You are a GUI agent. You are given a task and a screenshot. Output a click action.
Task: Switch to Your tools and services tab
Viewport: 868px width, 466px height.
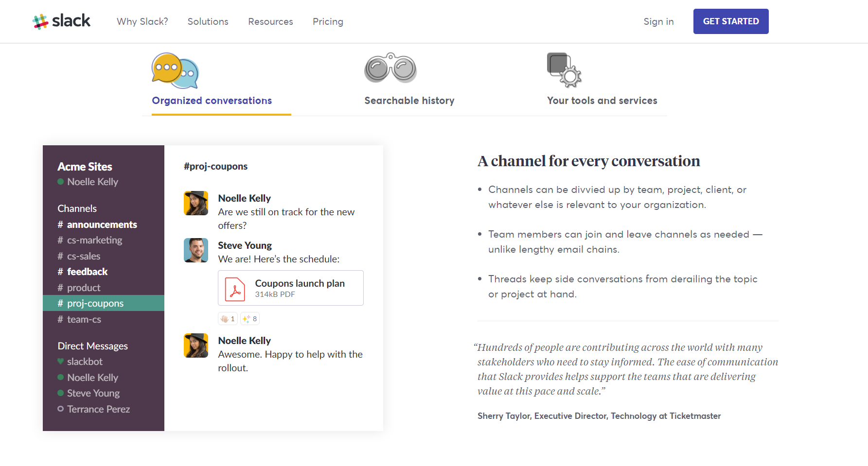(x=602, y=101)
